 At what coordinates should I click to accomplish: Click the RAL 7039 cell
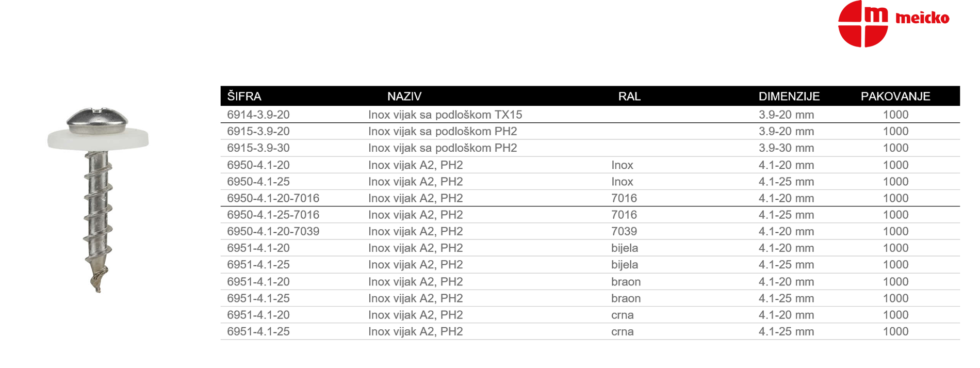tap(624, 231)
